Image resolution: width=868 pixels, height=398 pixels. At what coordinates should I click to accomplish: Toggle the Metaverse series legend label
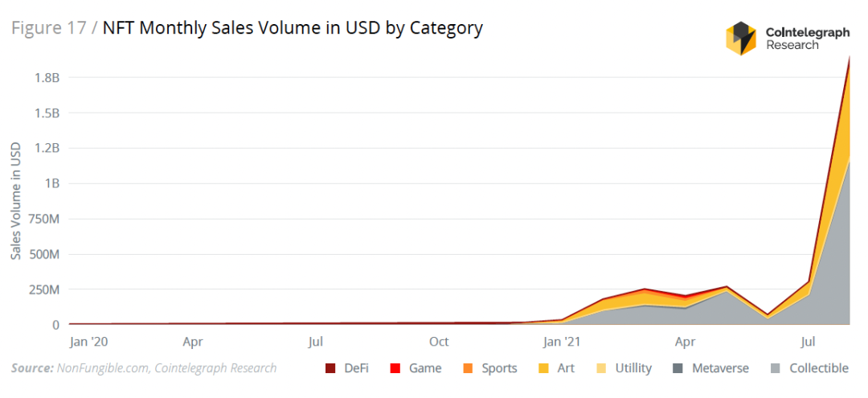(720, 368)
